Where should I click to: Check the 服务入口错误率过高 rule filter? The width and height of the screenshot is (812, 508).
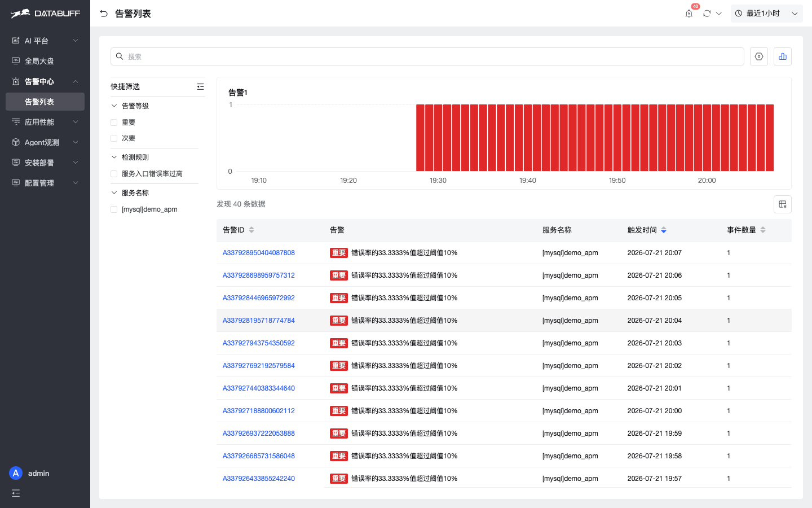(x=114, y=174)
